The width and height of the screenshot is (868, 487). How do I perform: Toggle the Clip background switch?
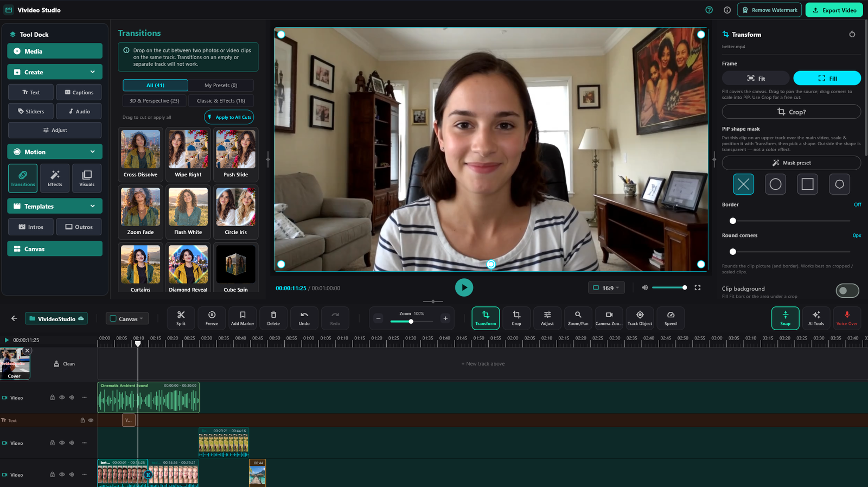pos(847,291)
